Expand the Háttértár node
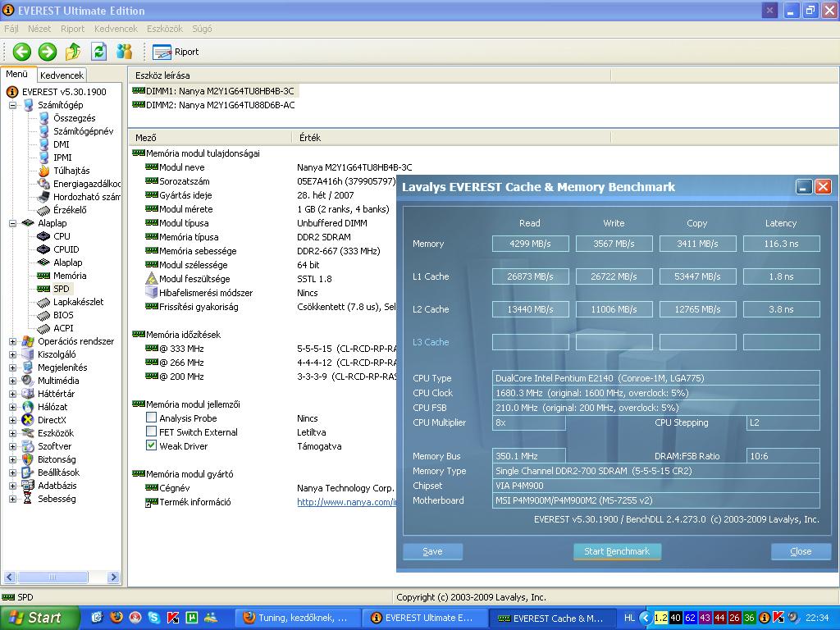 (x=12, y=394)
